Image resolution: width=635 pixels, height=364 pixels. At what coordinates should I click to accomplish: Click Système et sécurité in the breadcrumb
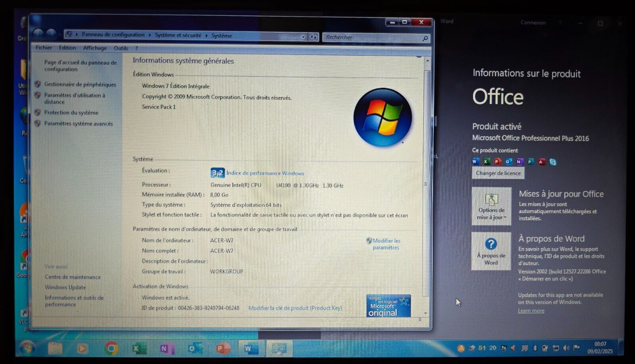[178, 35]
